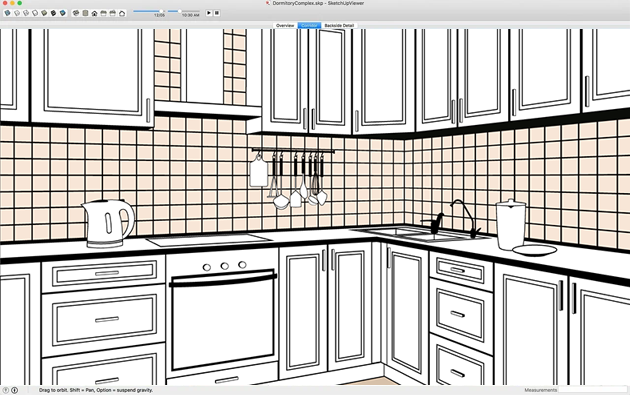The width and height of the screenshot is (630, 395).
Task: Open the Overview scene tab
Action: tap(285, 25)
